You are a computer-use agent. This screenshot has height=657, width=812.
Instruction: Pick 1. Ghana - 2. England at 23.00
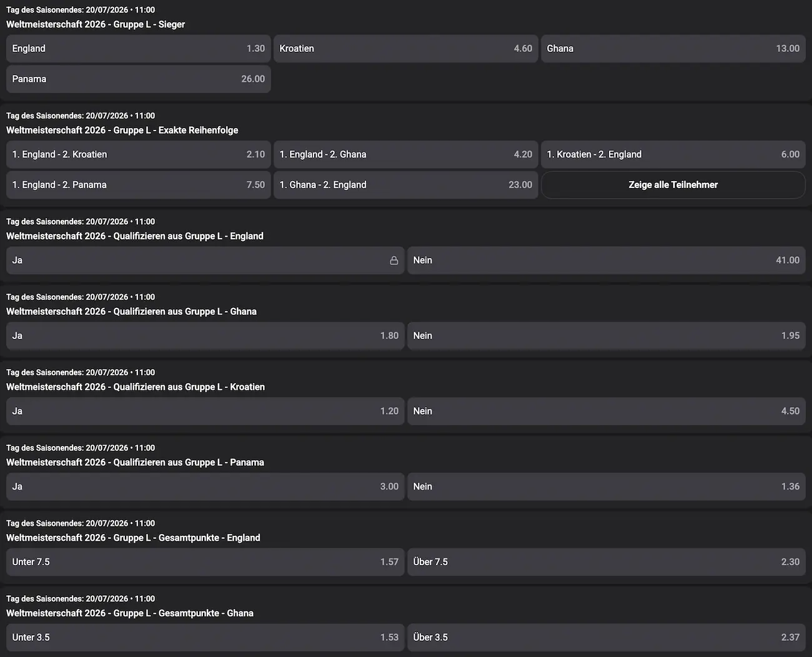pos(406,185)
